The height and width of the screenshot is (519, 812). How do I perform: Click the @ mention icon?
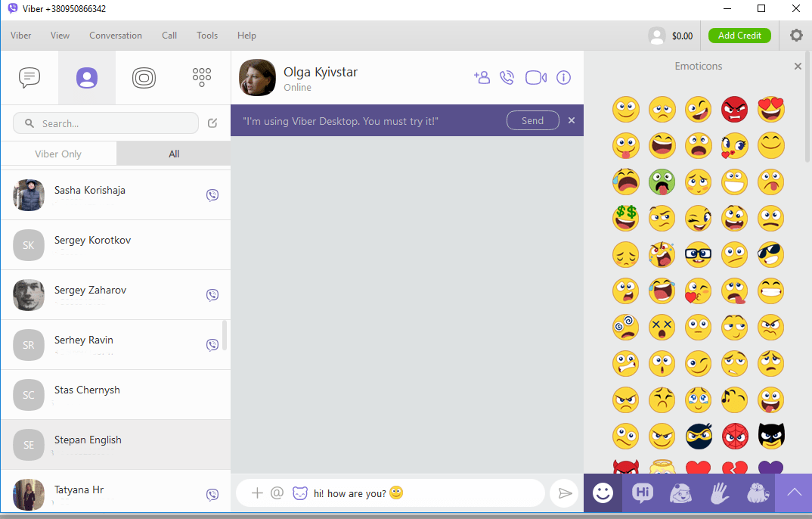277,493
